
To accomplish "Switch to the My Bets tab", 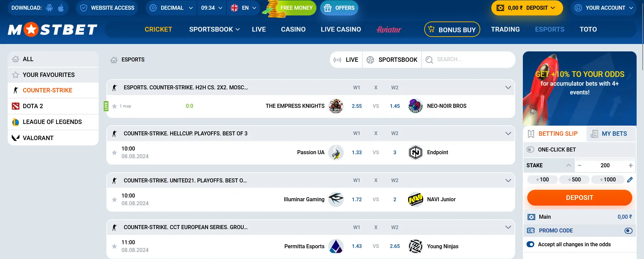I will click(611, 134).
